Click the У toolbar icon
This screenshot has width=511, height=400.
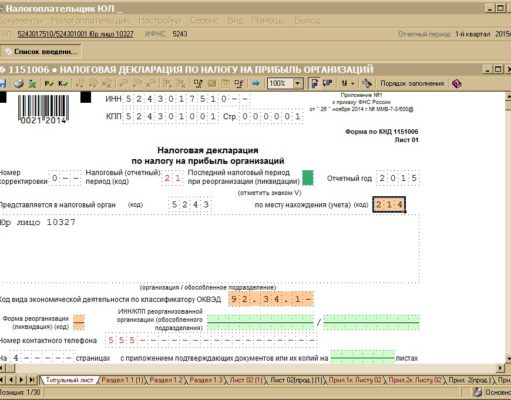click(x=344, y=83)
